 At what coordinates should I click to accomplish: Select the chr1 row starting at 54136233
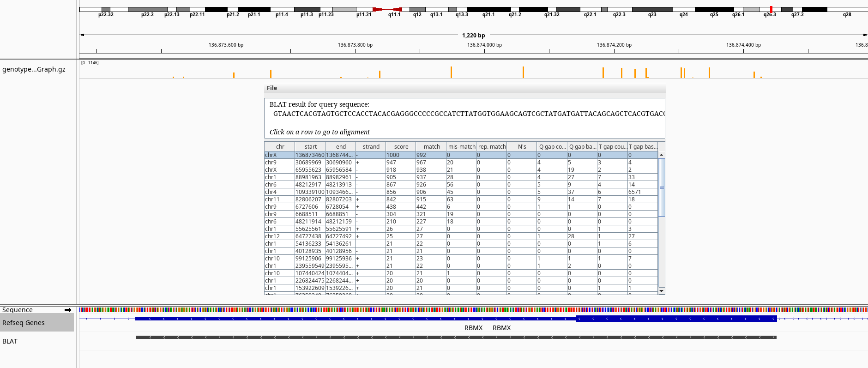pos(461,244)
